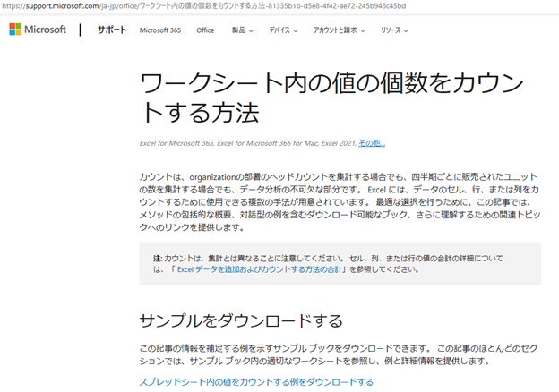Open Microsoft 365 nav item
The image size is (559, 392).
160,30
